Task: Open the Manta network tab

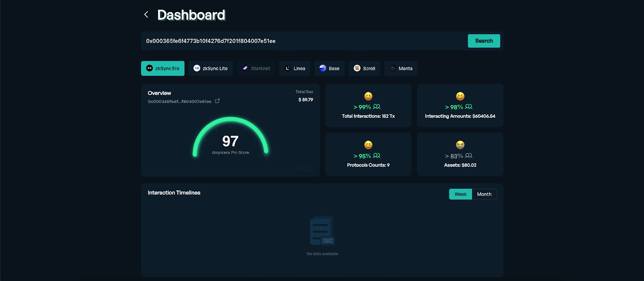Action: point(401,68)
